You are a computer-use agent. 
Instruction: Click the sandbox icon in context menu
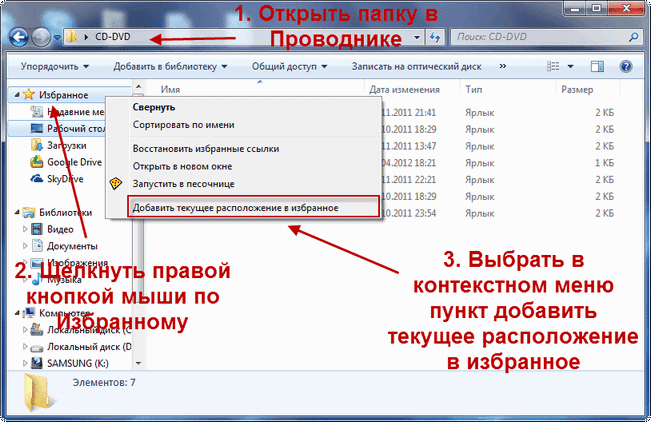(116, 184)
